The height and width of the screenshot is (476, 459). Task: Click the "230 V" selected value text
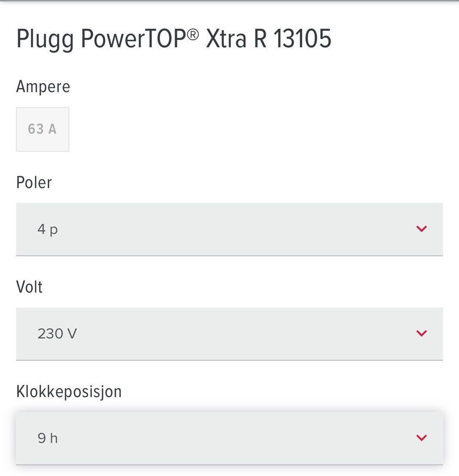coord(57,334)
